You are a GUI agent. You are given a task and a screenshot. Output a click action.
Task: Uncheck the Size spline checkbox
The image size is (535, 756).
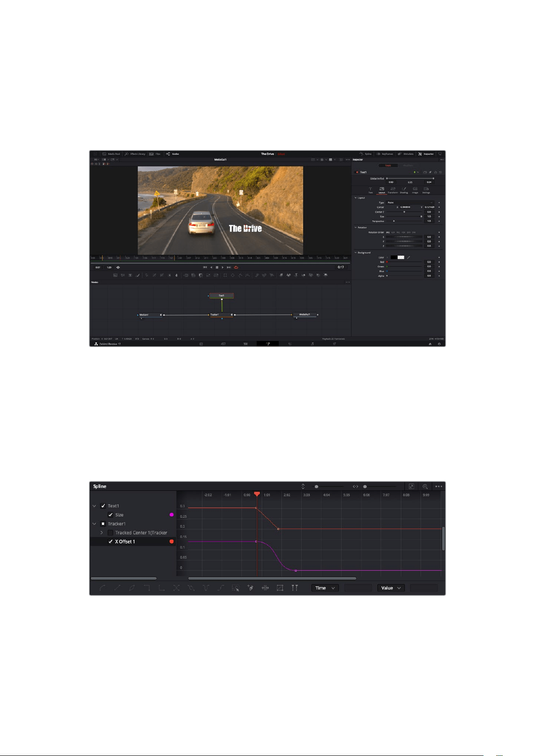click(110, 515)
